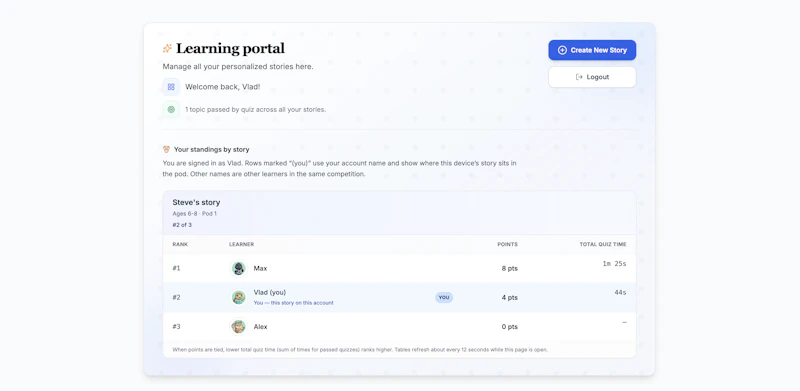Select learner name Max
The height and width of the screenshot is (391, 800).
260,268
